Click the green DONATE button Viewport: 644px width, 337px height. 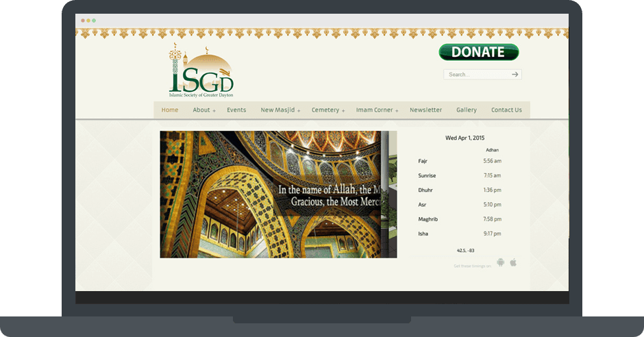point(479,52)
